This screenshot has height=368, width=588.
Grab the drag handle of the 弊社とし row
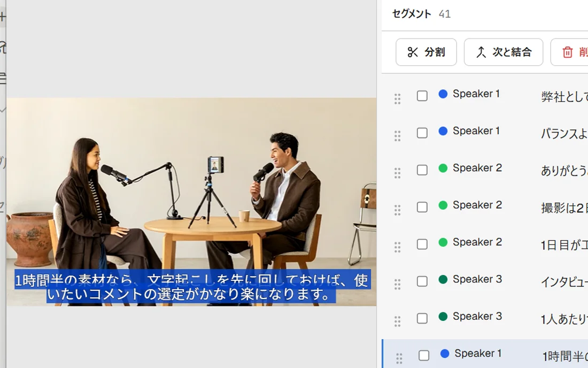tap(398, 98)
